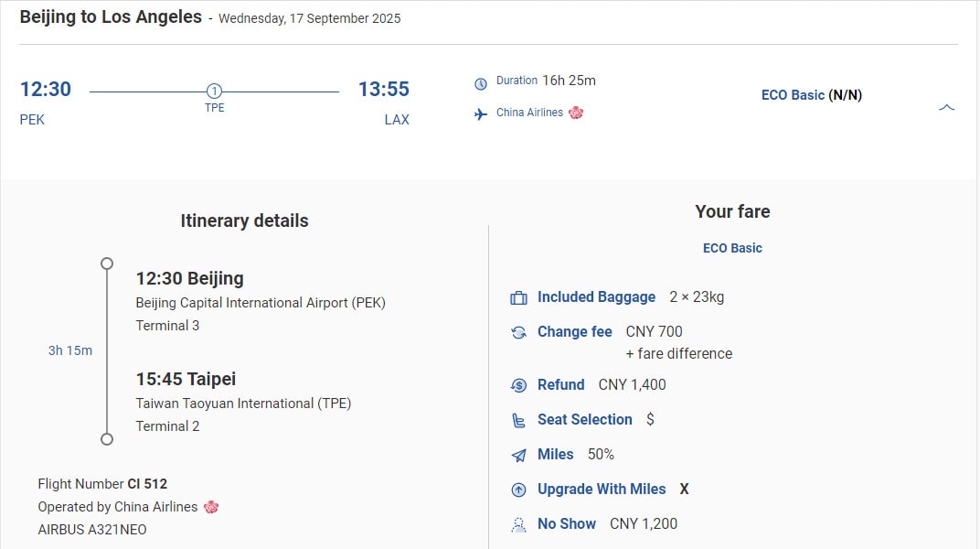The height and width of the screenshot is (549, 980).
Task: Click the China Airlines carrier name
Action: (x=529, y=113)
